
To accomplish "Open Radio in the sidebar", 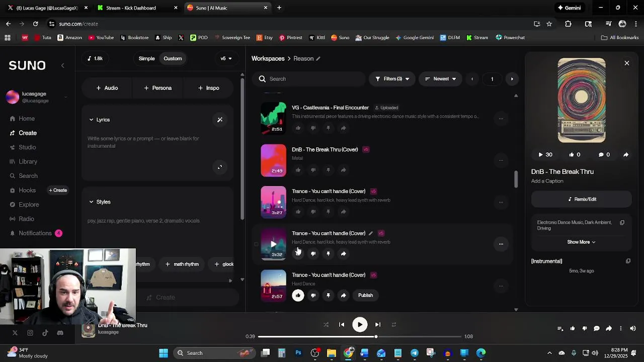I will click(x=26, y=219).
